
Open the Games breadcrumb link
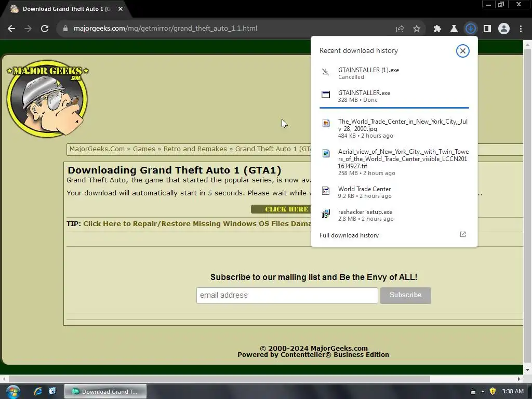[x=144, y=149]
